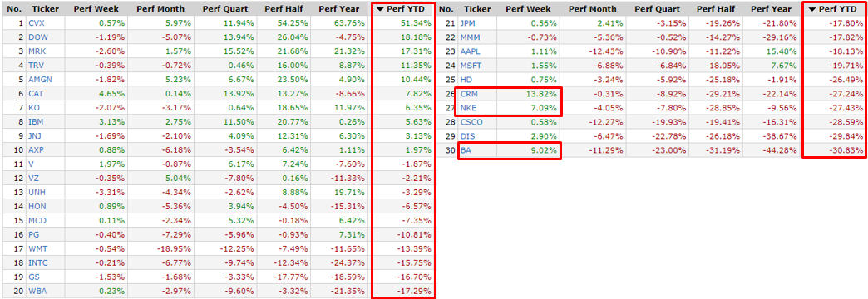Click CVX Perf YTD value 51.34%
The image size is (868, 299).
(417, 23)
